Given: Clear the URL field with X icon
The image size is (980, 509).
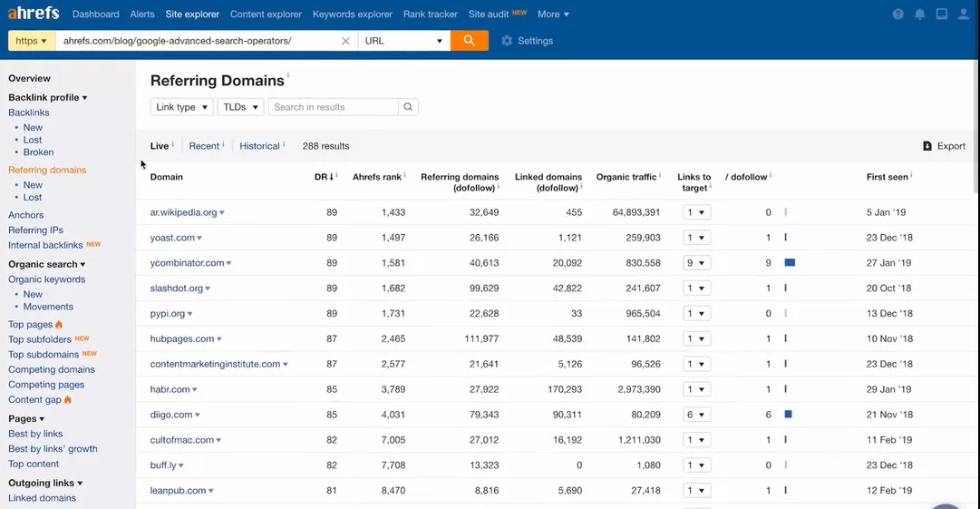Looking at the screenshot, I should [x=345, y=41].
